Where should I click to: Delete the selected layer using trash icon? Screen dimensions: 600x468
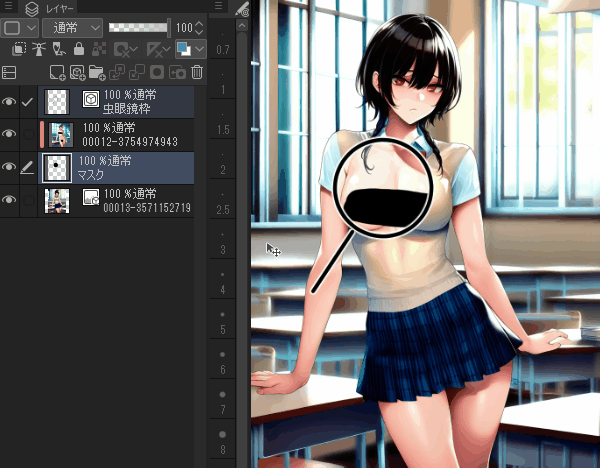tap(197, 72)
